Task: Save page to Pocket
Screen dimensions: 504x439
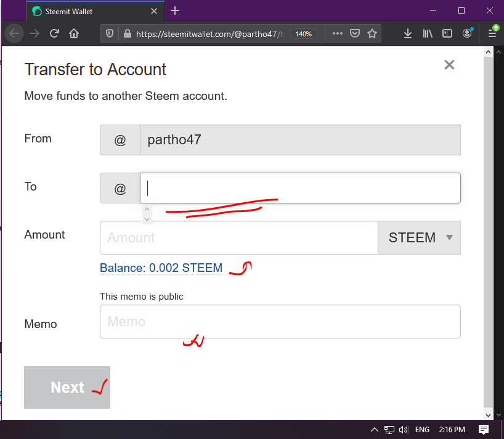Action: (354, 33)
